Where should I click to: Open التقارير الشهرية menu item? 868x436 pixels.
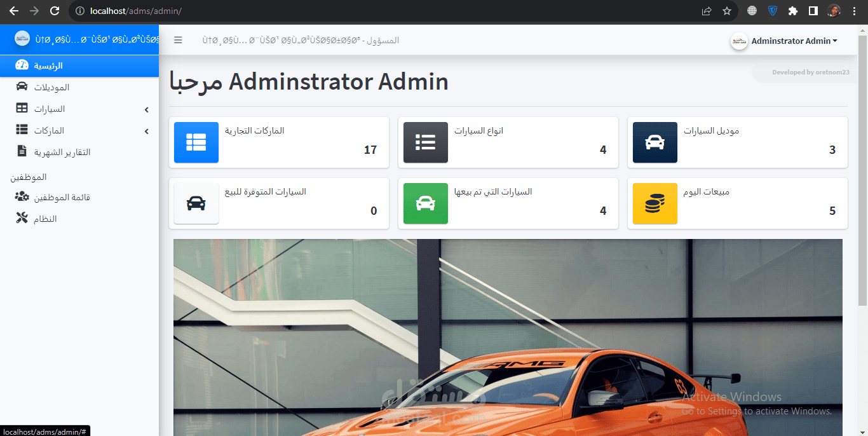[x=79, y=152]
